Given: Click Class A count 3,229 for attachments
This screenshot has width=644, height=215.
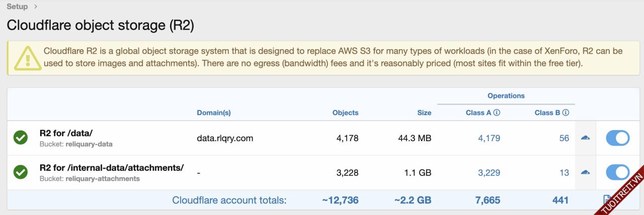Looking at the screenshot, I should [489, 172].
